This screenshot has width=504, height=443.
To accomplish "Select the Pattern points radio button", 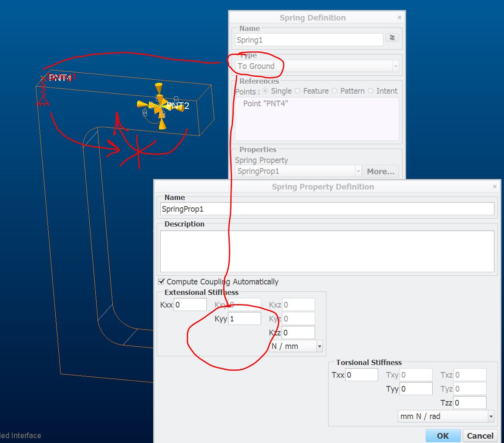I will 335,91.
